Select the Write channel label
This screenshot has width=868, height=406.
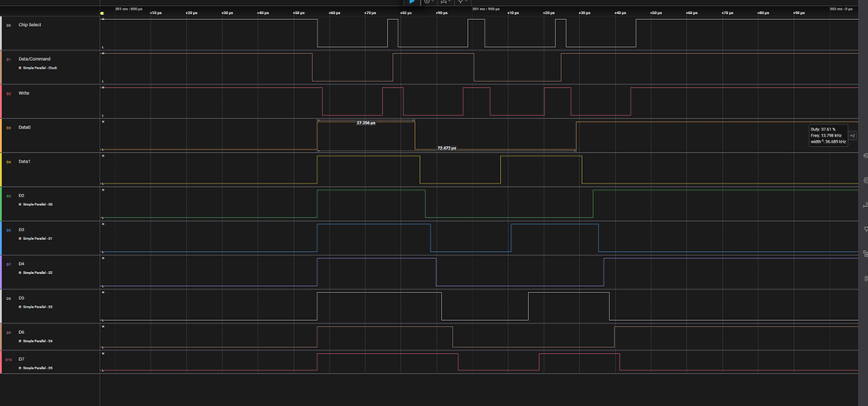[23, 93]
